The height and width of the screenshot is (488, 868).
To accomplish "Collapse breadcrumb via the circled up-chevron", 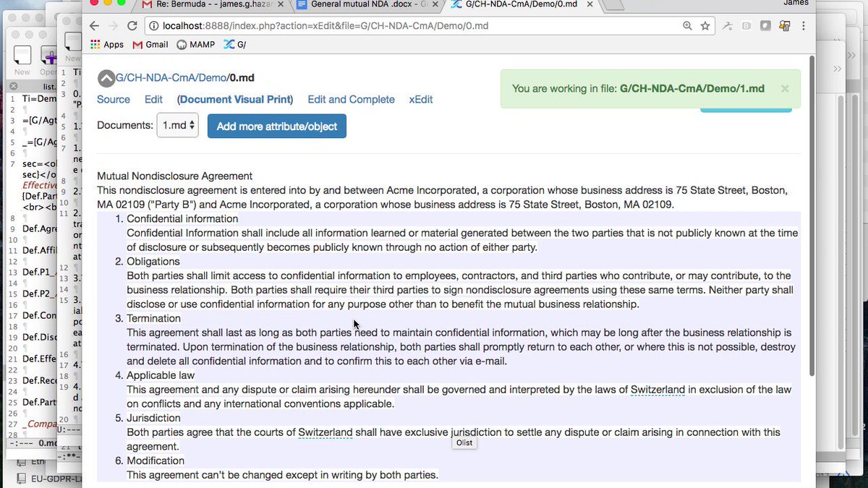I will tap(106, 77).
